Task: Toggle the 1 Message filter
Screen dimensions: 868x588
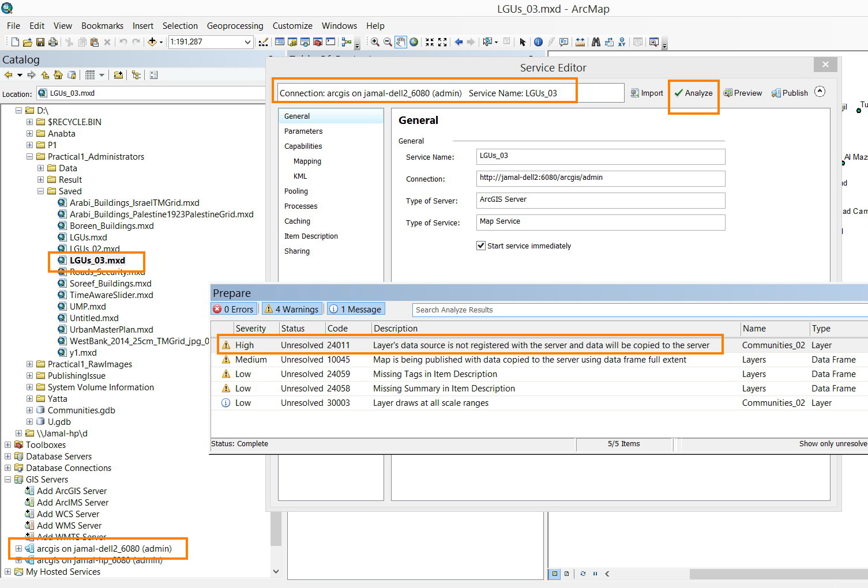Action: (355, 309)
